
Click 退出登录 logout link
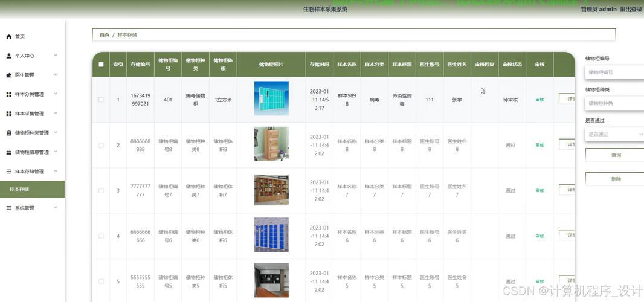pyautogui.click(x=631, y=9)
